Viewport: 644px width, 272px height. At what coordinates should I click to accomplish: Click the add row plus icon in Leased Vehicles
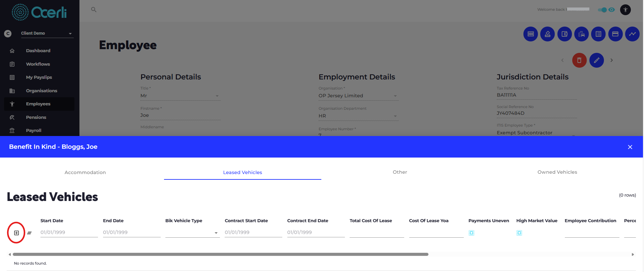(x=16, y=233)
